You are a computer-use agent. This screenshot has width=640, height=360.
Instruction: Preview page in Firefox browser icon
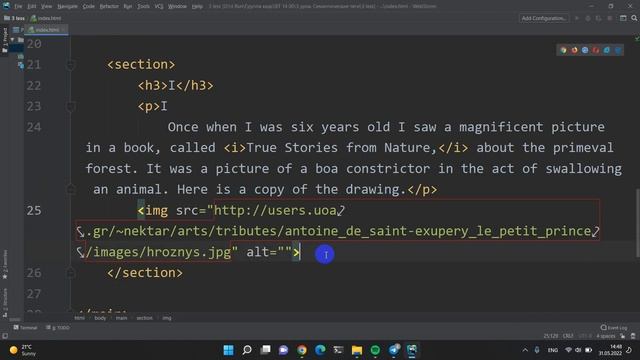point(574,50)
